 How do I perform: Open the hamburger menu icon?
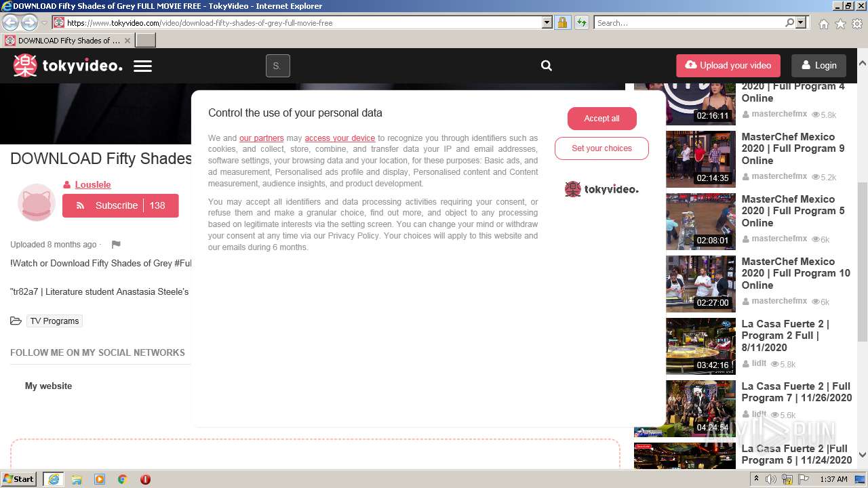142,66
